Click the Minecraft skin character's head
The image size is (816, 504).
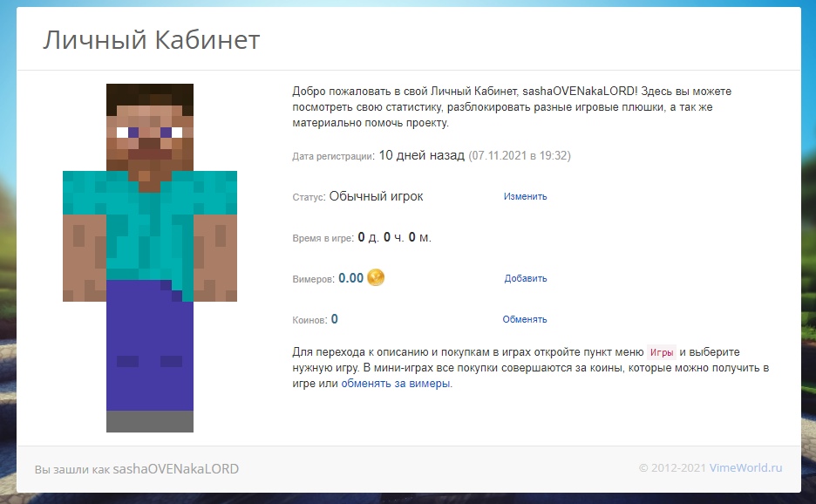coord(149,127)
